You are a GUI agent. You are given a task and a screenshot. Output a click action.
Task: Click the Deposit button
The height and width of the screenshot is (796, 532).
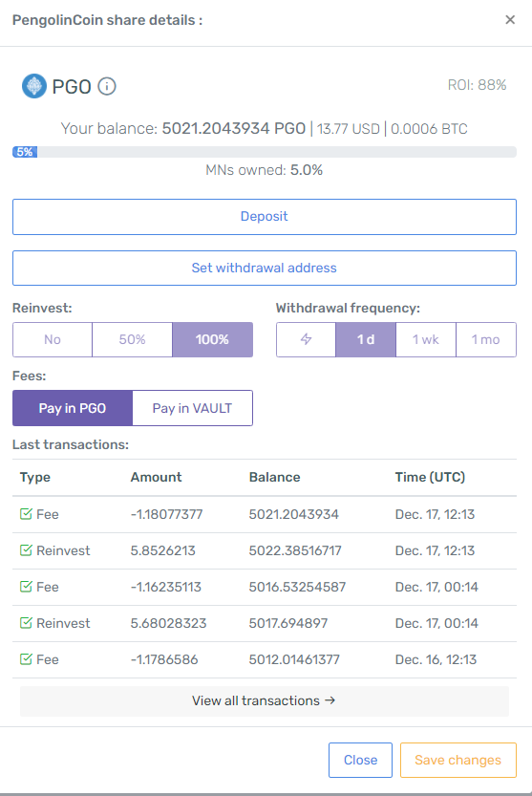point(265,217)
